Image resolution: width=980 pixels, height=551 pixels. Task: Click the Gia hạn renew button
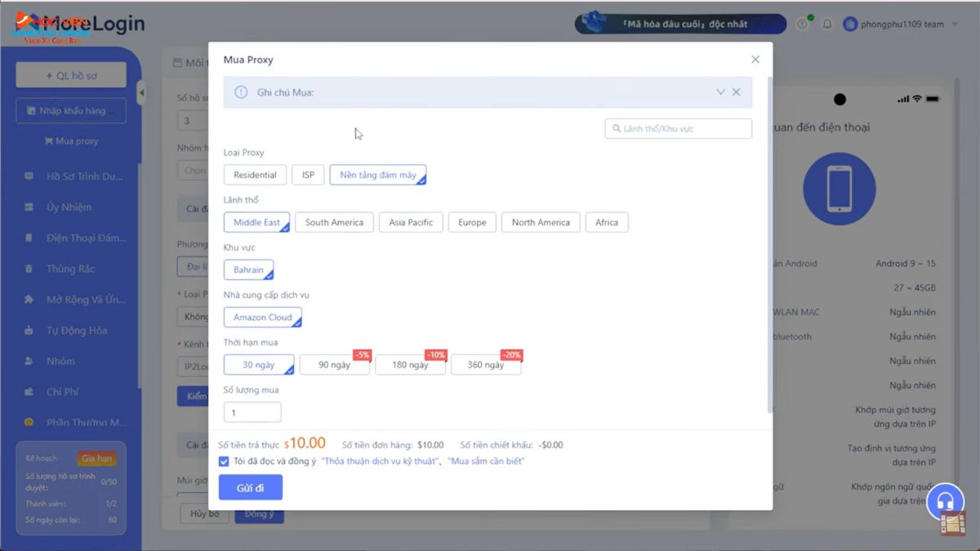(97, 458)
